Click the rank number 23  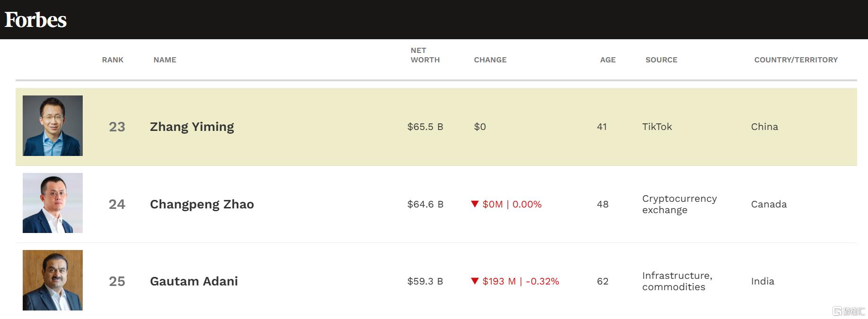tap(117, 127)
